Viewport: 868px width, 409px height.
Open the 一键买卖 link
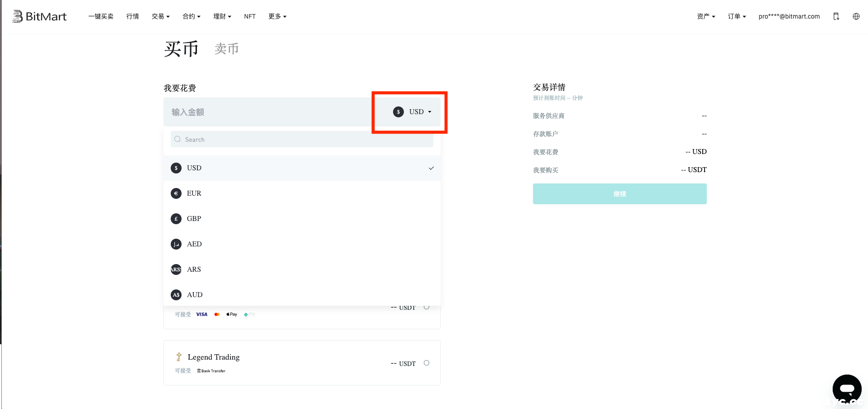click(101, 16)
